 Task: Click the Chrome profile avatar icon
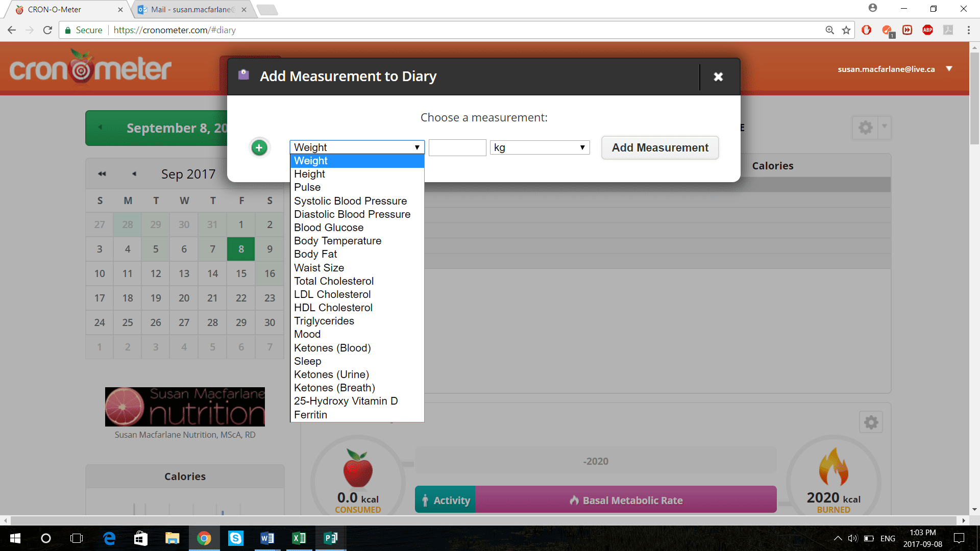[x=873, y=8]
